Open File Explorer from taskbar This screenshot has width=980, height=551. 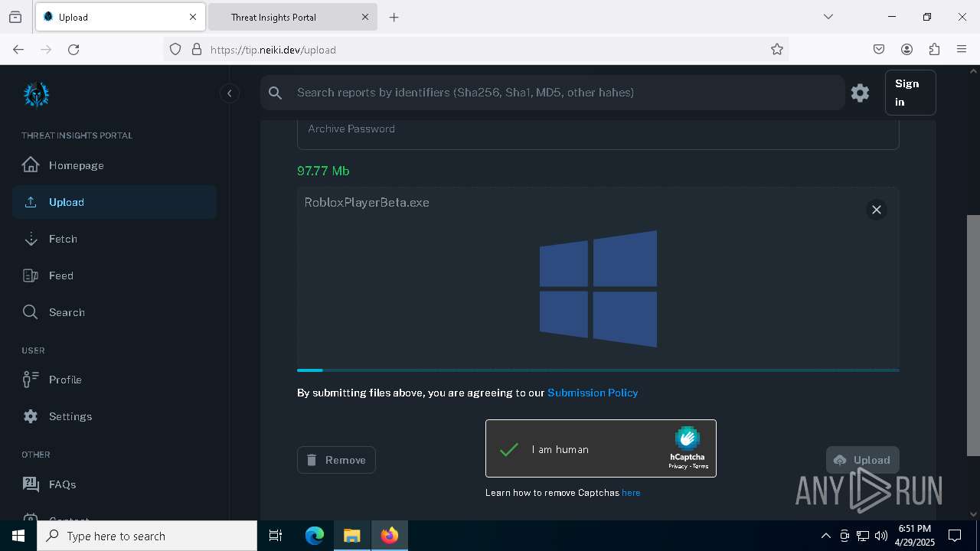coord(351,536)
